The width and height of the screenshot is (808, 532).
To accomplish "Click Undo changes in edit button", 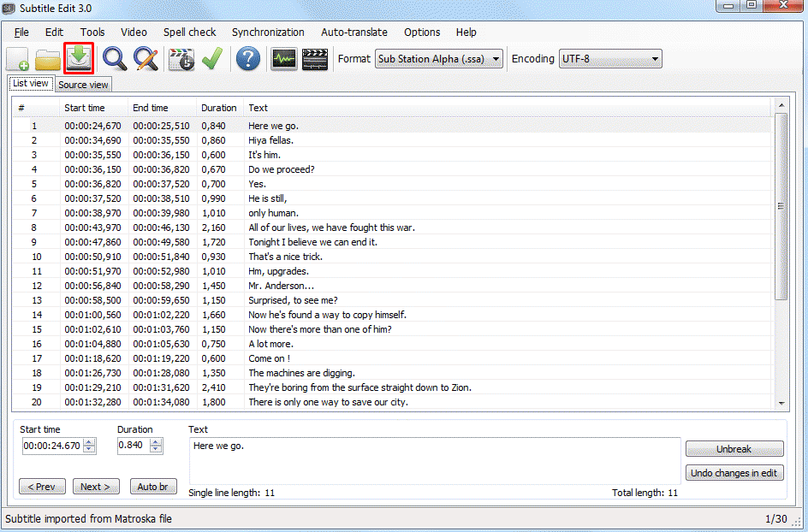I will (734, 472).
